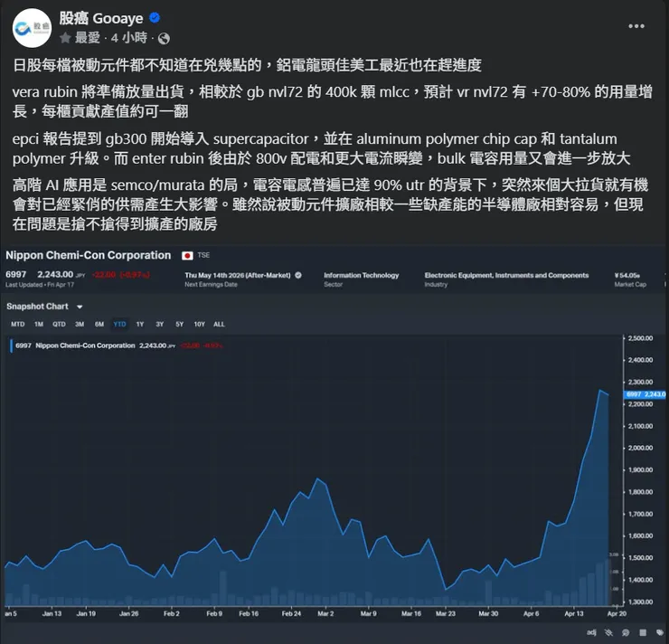Screen dimensions: 669x644
Task: Select the YTD time range
Action: tap(120, 325)
